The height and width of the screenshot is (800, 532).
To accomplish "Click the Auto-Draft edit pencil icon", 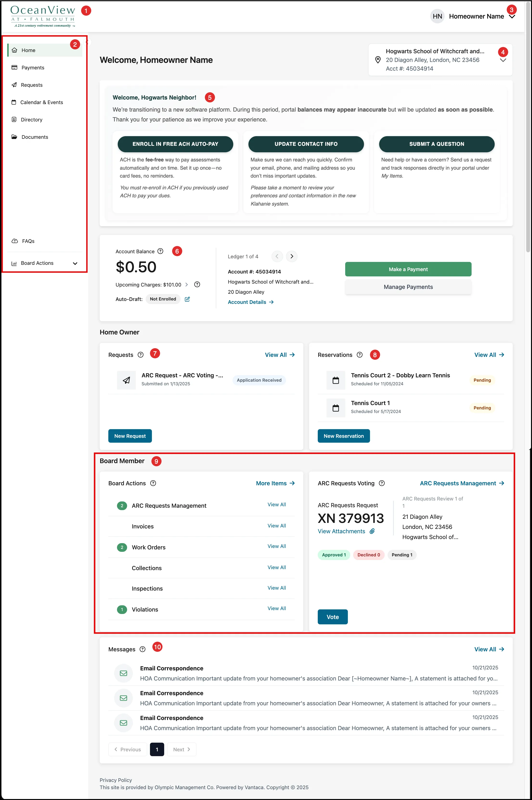I will click(x=187, y=299).
